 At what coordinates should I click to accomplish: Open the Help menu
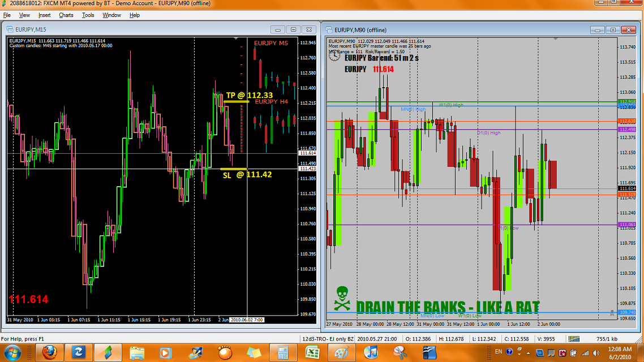(x=134, y=15)
